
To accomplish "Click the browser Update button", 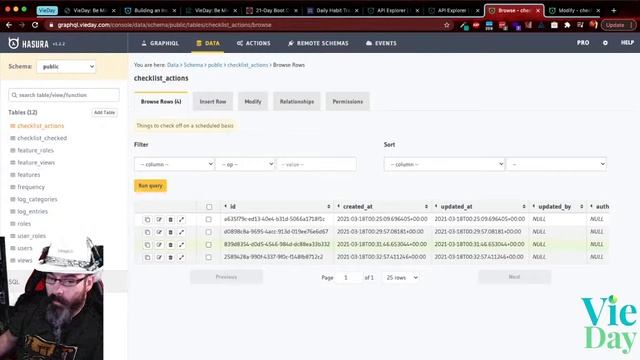I will [618, 25].
